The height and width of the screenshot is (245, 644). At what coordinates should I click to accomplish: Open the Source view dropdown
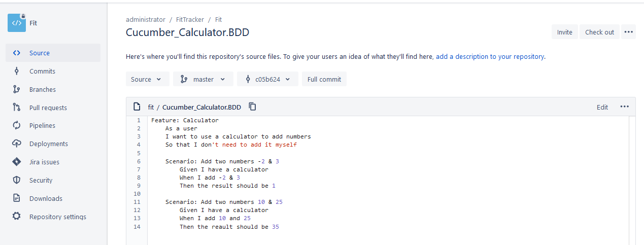(x=147, y=79)
